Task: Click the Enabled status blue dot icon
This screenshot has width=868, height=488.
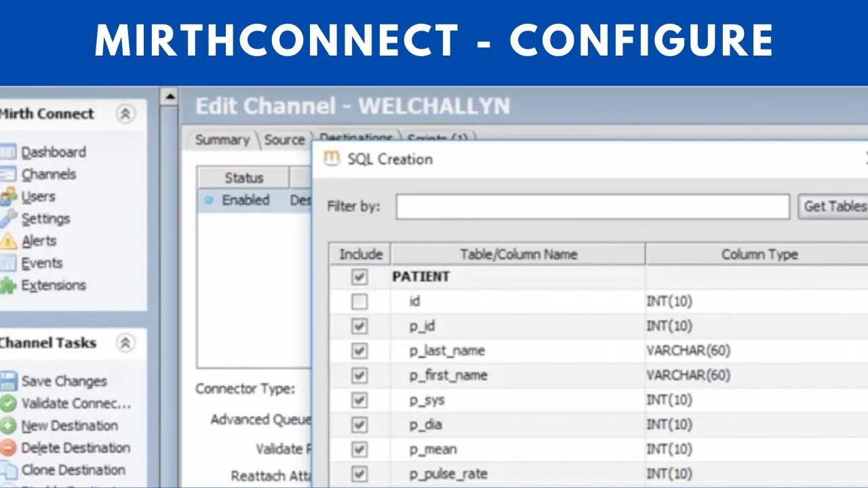Action: (x=208, y=200)
